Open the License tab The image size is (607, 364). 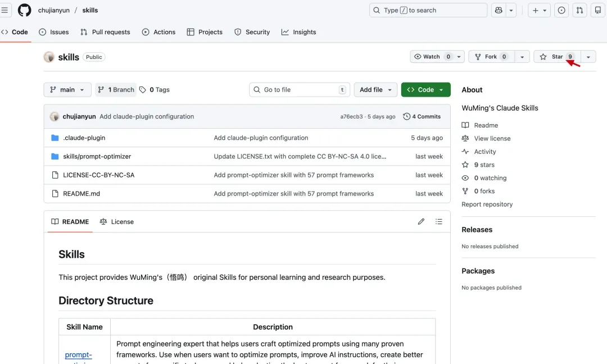tap(117, 222)
